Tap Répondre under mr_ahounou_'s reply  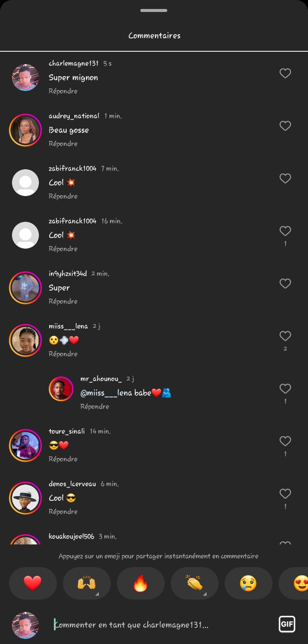point(95,406)
